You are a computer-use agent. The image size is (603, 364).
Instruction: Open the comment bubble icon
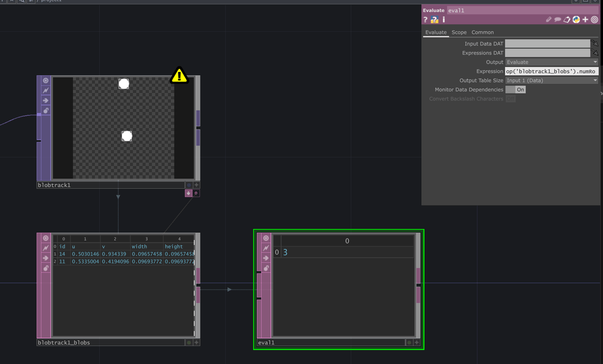(557, 20)
